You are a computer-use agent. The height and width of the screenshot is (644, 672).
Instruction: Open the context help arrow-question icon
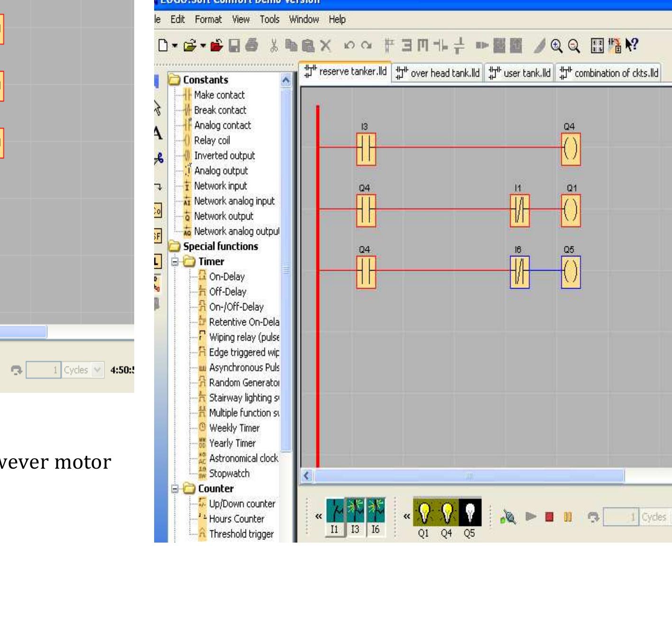point(632,45)
